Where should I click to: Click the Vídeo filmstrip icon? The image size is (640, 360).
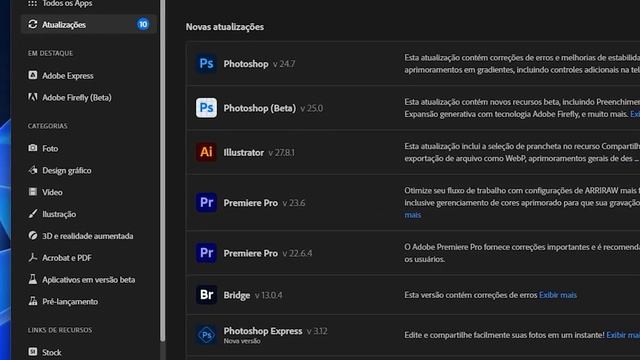[x=33, y=192]
